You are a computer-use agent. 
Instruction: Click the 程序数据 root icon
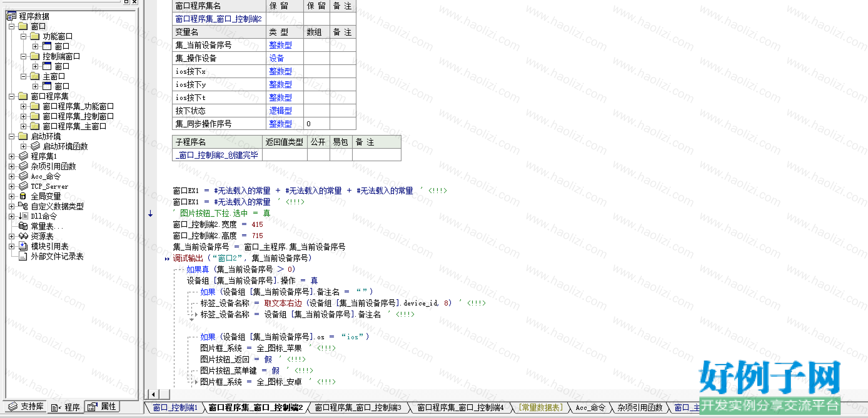tap(12, 16)
